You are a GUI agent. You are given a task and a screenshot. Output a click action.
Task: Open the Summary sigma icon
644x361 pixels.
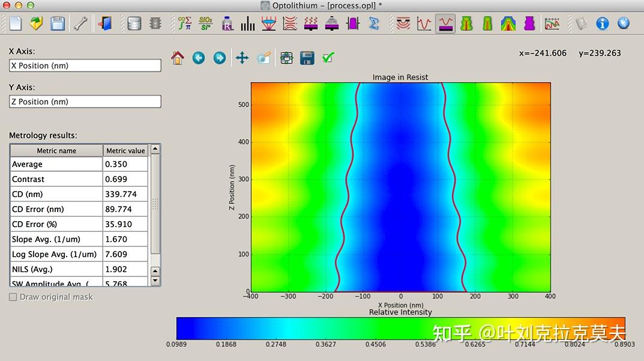click(374, 23)
